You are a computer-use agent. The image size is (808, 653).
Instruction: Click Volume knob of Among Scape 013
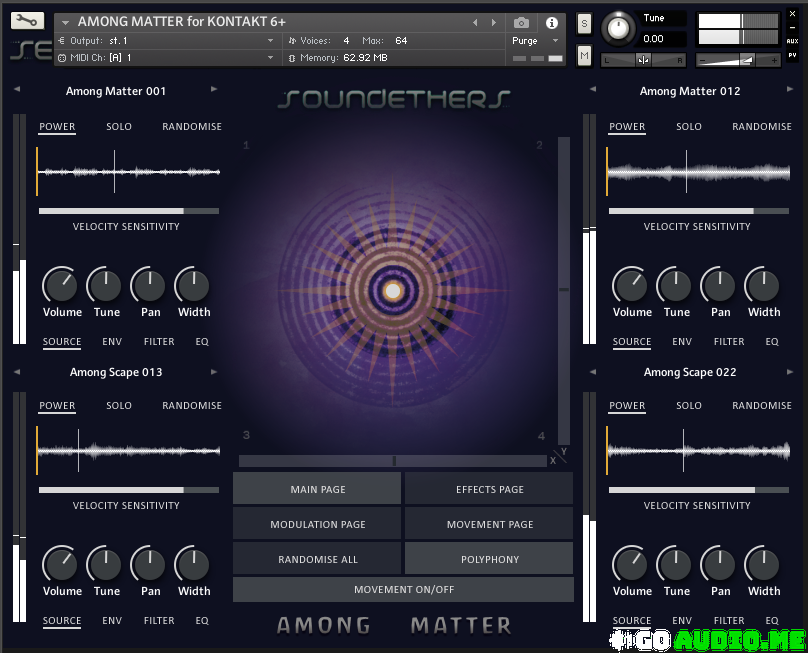60,564
